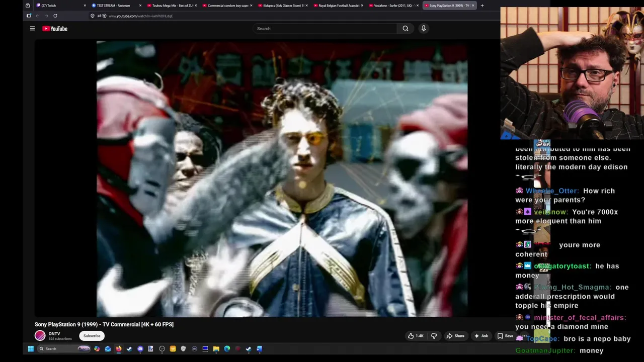Click the first Steam taskbar icon
The width and height of the screenshot is (644, 362).
(x=129, y=349)
